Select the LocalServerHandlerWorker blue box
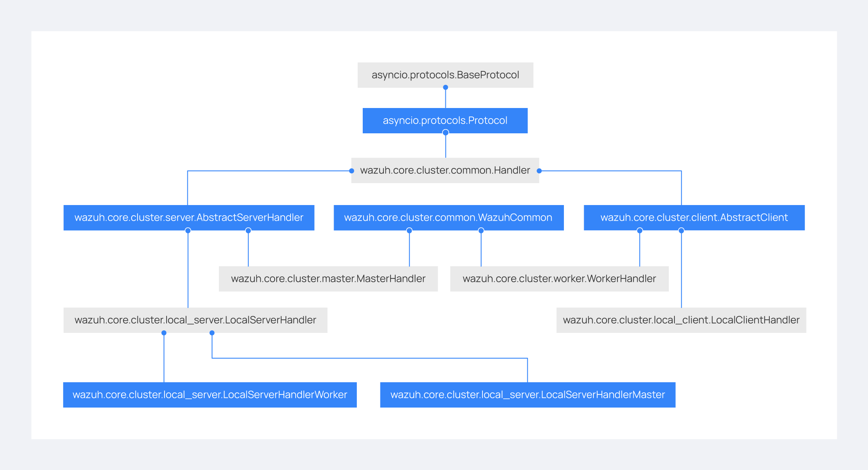The width and height of the screenshot is (868, 470). [210, 395]
